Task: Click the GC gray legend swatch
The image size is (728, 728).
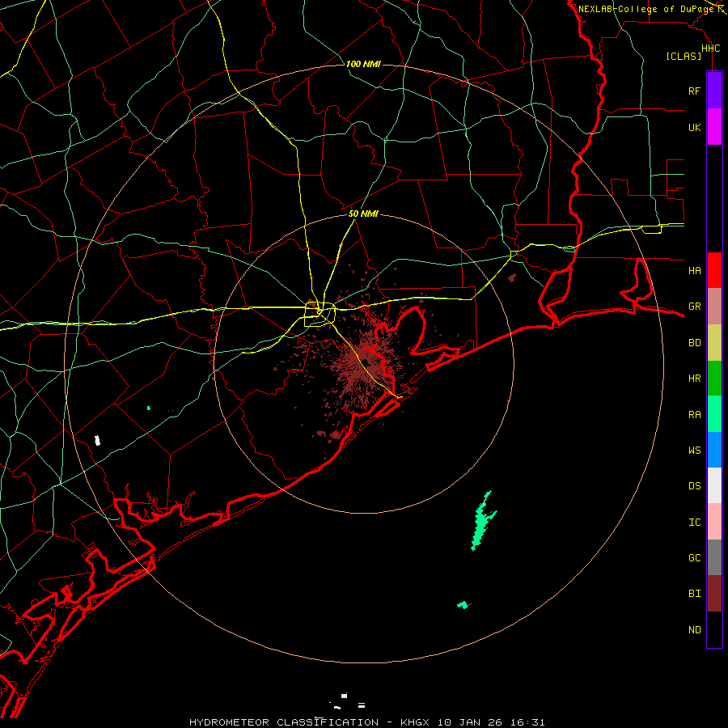Action: click(x=714, y=557)
